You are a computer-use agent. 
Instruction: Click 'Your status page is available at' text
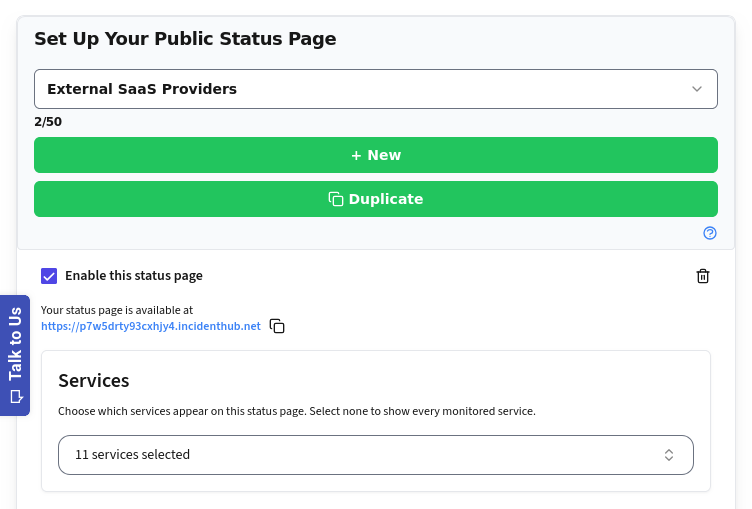pos(117,310)
